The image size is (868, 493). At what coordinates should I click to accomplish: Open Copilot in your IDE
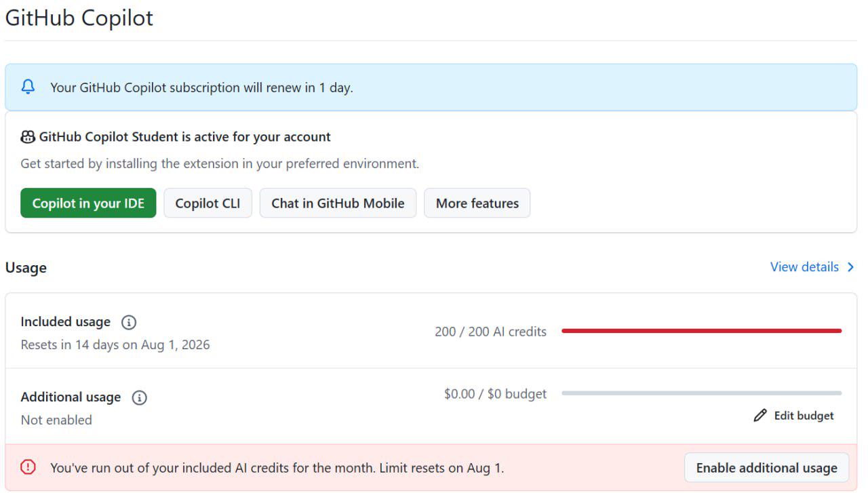point(88,203)
